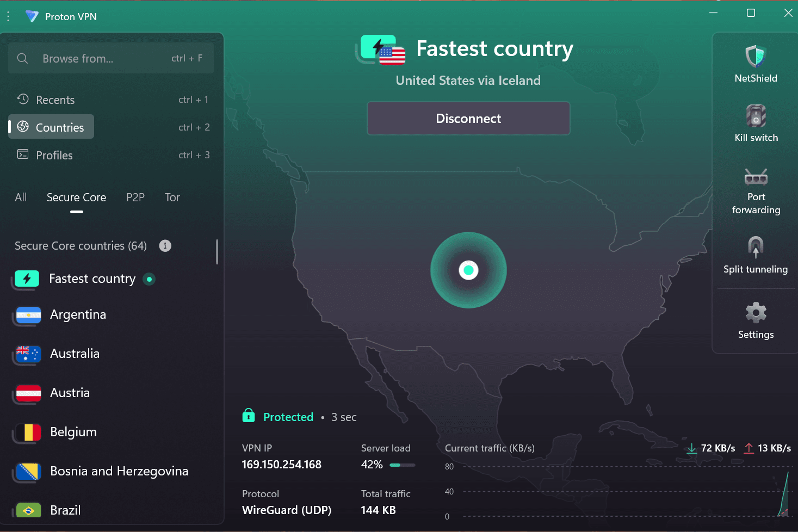Open the Split tunneling icon

756,246
